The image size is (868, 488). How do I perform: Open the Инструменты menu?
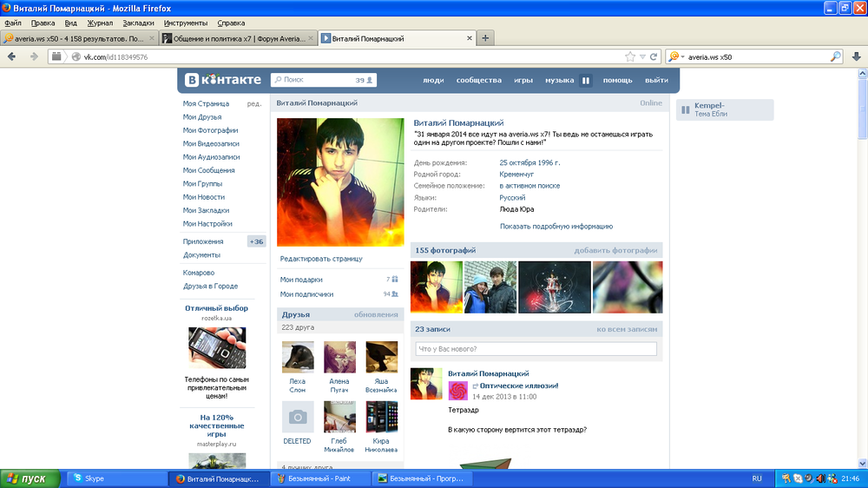coord(186,23)
